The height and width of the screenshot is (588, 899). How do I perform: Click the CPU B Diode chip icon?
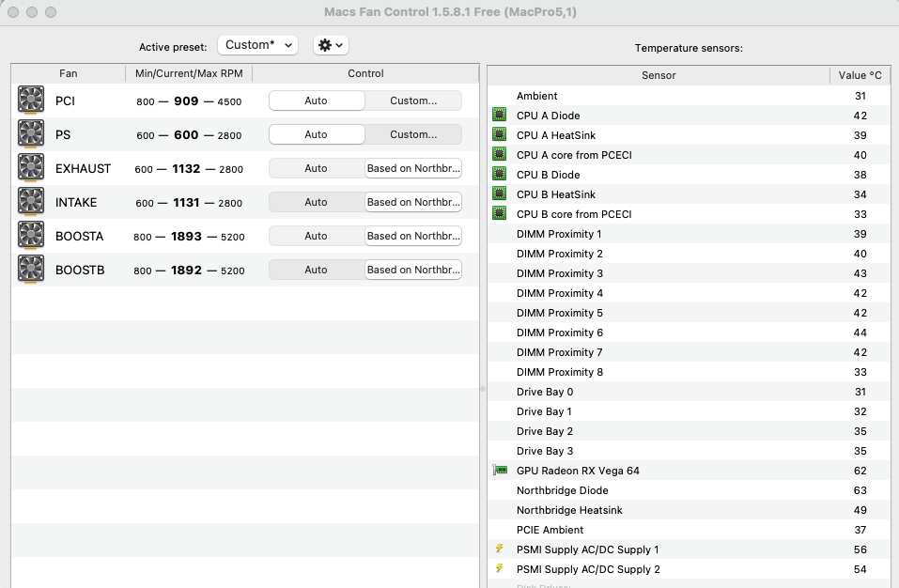click(x=500, y=174)
